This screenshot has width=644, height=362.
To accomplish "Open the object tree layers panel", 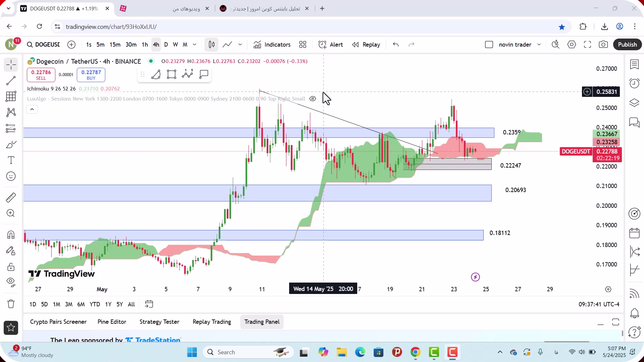I will pos(634,103).
